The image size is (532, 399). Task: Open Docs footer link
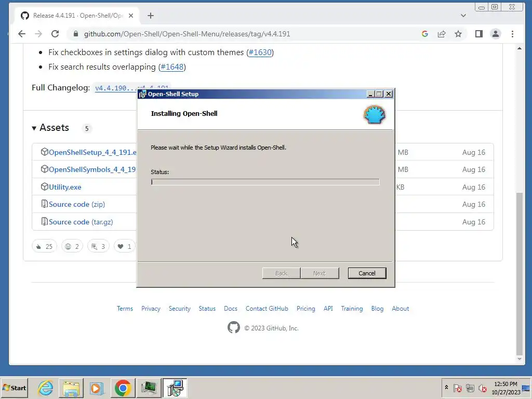(x=230, y=309)
